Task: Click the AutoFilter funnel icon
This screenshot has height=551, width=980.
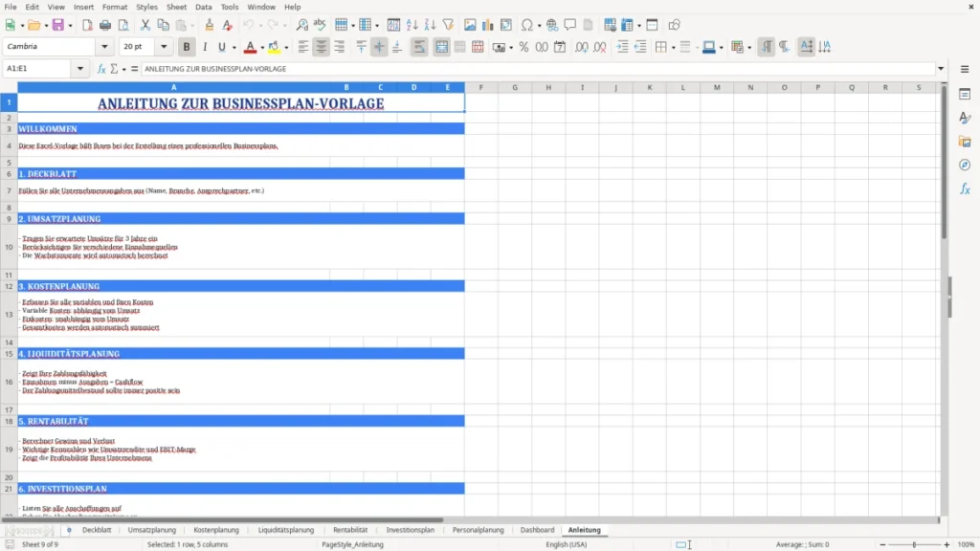Action: (x=448, y=25)
